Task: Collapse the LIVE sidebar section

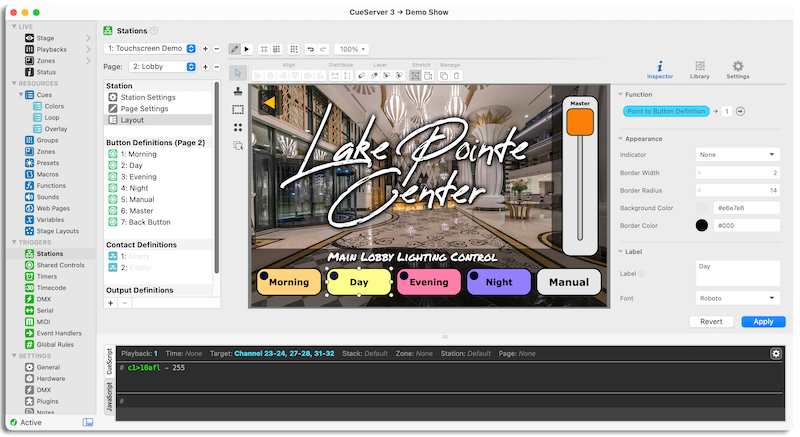Action: tap(14, 27)
